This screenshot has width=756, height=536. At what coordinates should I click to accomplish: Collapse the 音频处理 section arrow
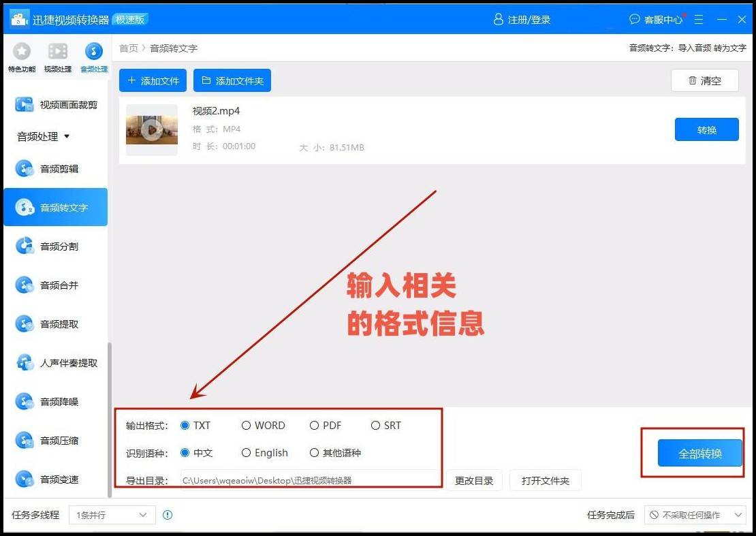point(67,136)
